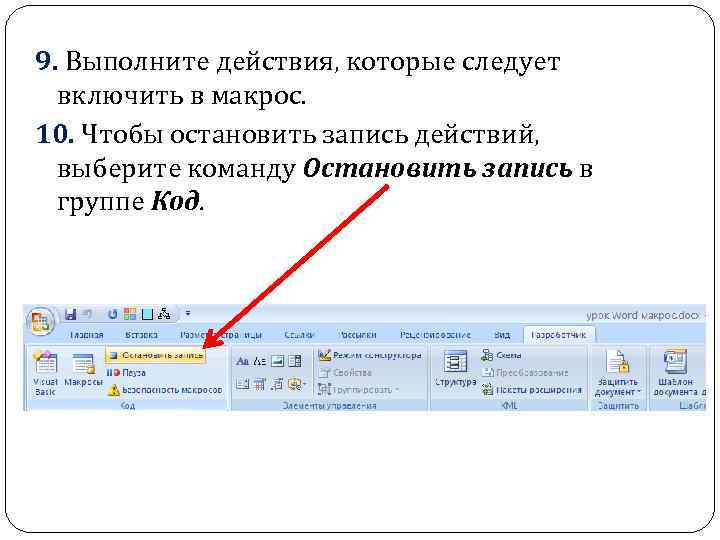Open the Главная tab
This screenshot has height=540, width=720.
(x=86, y=335)
